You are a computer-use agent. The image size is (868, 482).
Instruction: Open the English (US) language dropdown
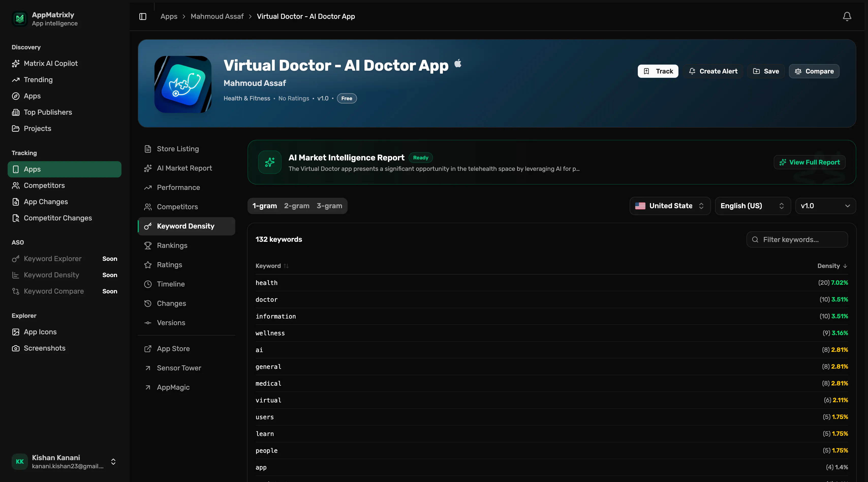(753, 206)
